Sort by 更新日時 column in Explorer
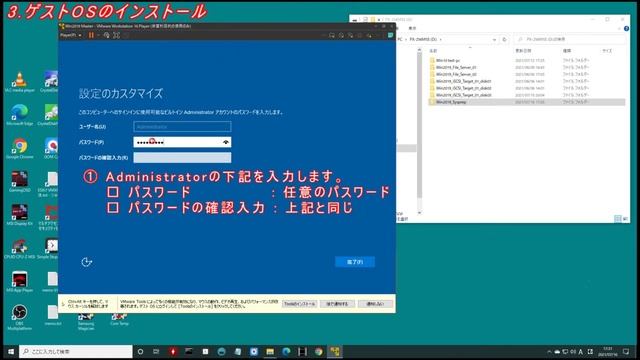 click(x=523, y=51)
